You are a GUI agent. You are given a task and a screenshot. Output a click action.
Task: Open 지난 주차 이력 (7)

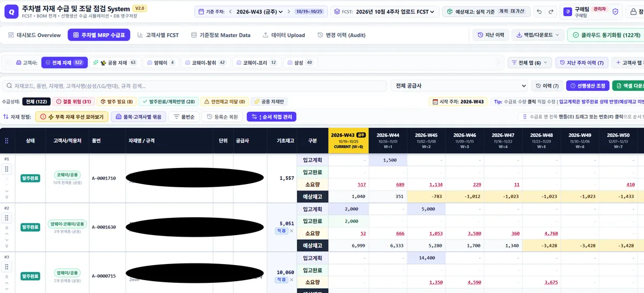pyautogui.click(x=581, y=63)
